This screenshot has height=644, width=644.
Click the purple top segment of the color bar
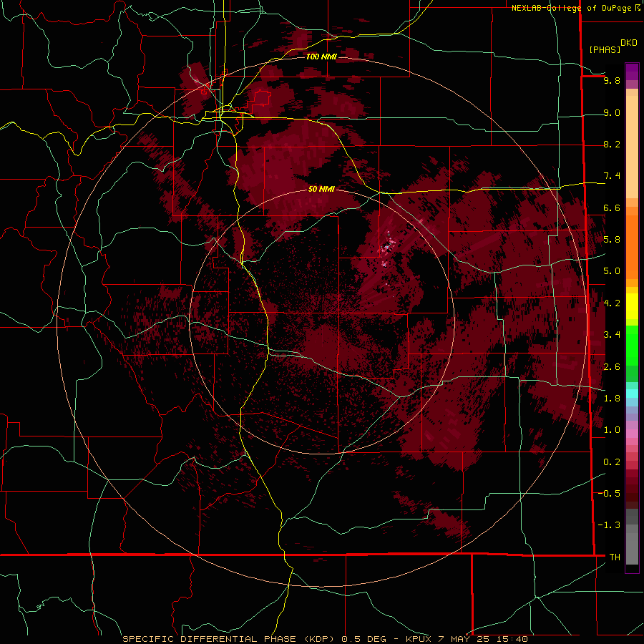tap(632, 72)
